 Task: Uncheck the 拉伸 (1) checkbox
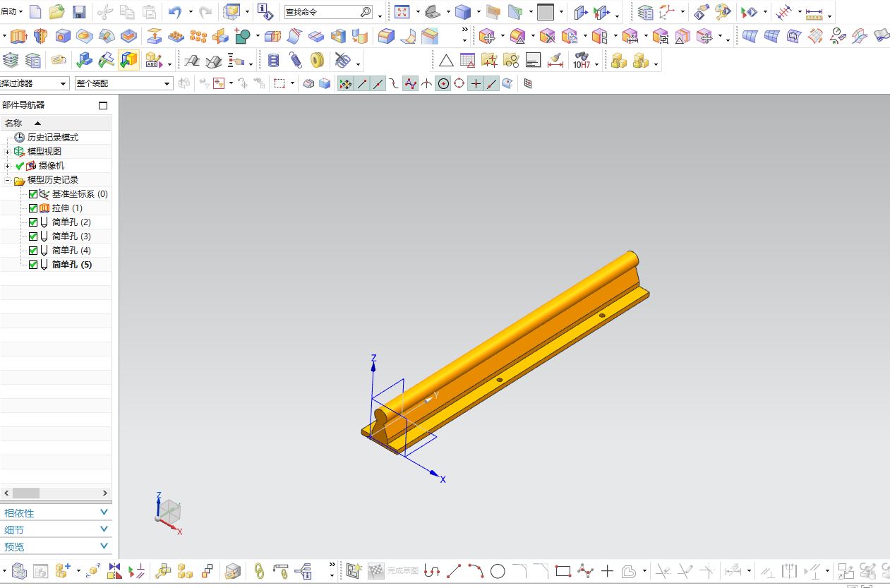click(x=33, y=208)
